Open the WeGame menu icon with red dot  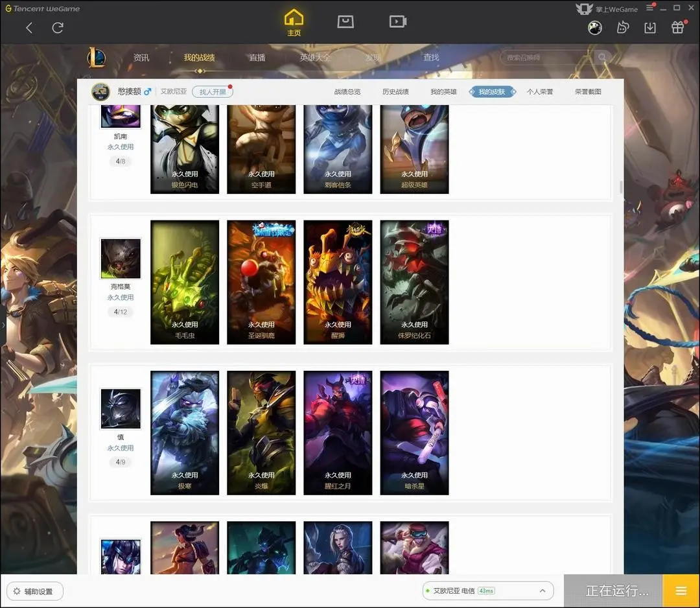pyautogui.click(x=650, y=8)
